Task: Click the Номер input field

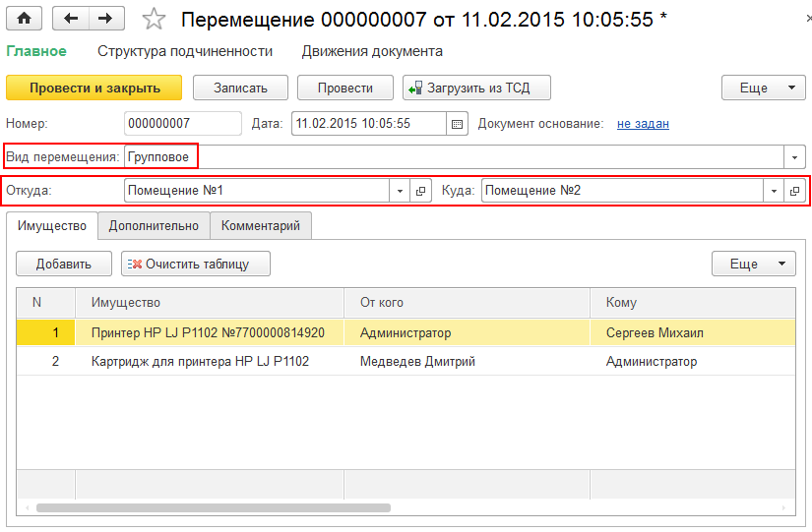Action: pyautogui.click(x=183, y=124)
